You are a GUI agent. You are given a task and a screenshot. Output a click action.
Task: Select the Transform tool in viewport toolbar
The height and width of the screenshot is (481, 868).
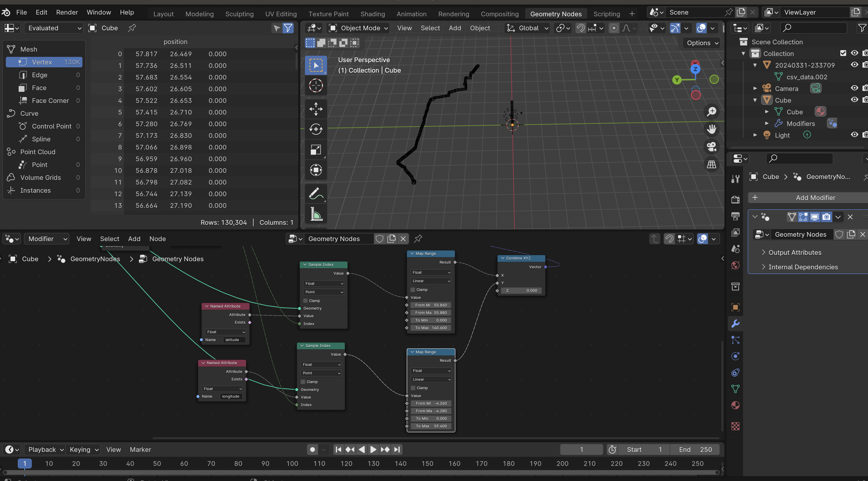pos(316,170)
